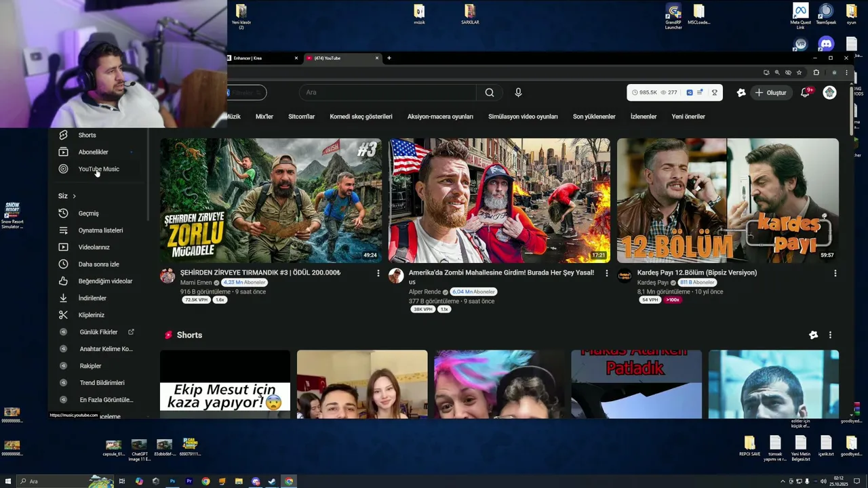868x488 pixels.
Task: Open Discord desktop shortcut
Action: tap(825, 44)
